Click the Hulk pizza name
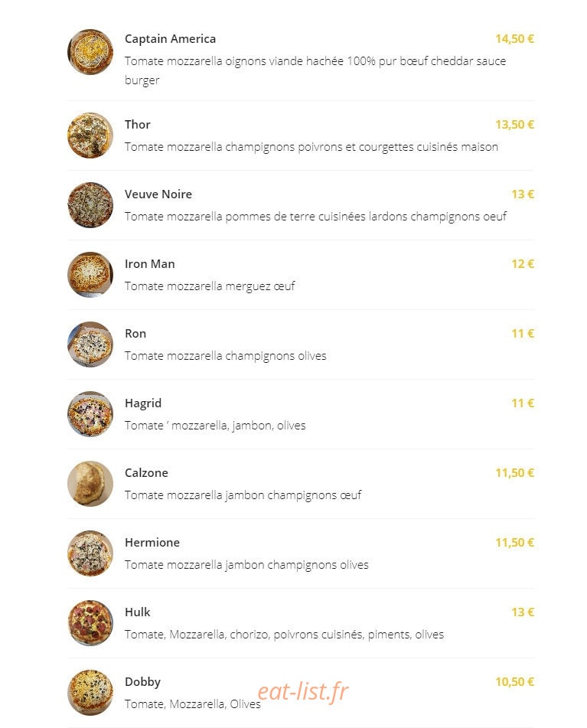The width and height of the screenshot is (587, 728). [137, 612]
